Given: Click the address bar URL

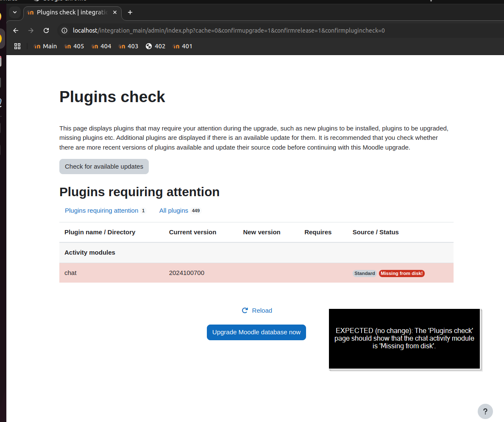Looking at the screenshot, I should coord(228,31).
